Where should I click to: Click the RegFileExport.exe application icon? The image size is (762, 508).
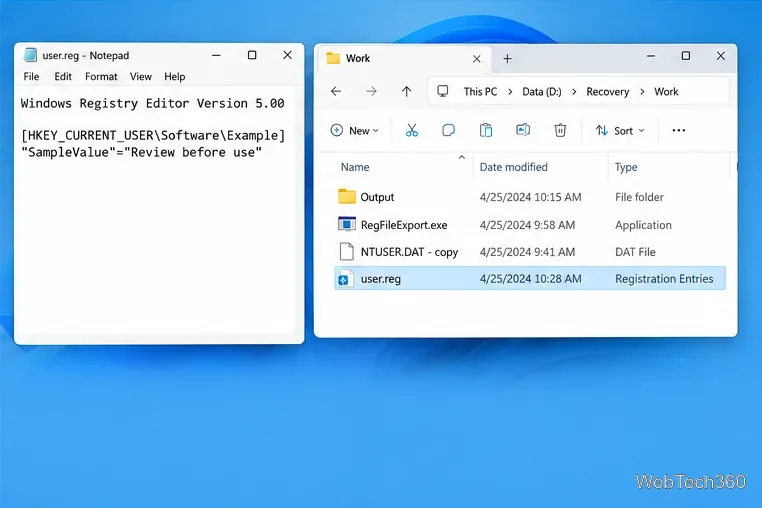[346, 224]
